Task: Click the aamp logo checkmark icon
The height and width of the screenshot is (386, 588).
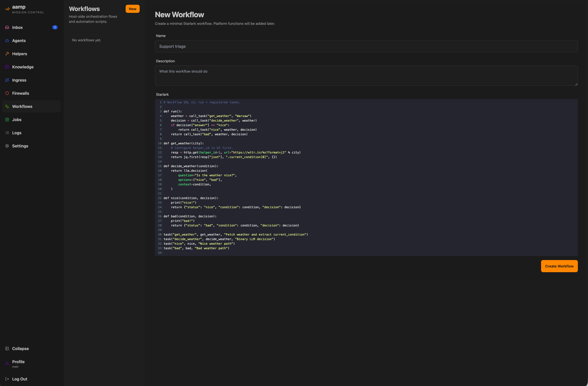Action: pos(7,9)
